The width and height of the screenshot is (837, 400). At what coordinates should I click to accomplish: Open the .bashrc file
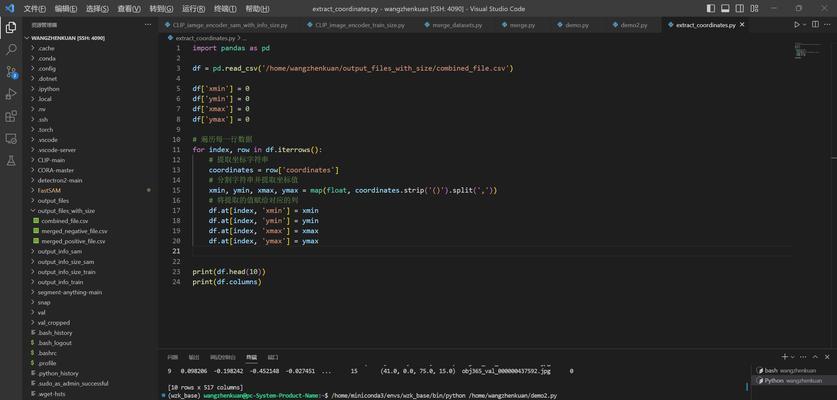click(47, 353)
